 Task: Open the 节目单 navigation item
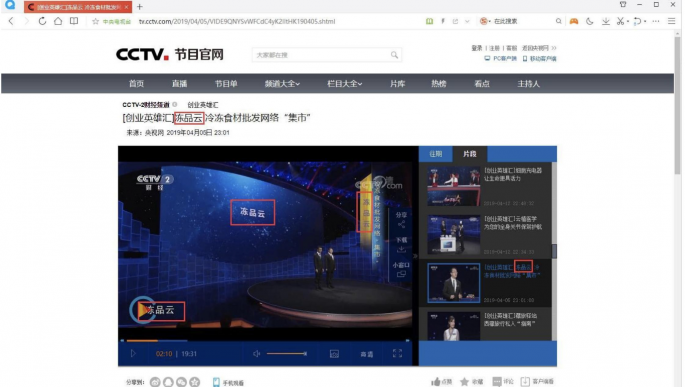[226, 83]
